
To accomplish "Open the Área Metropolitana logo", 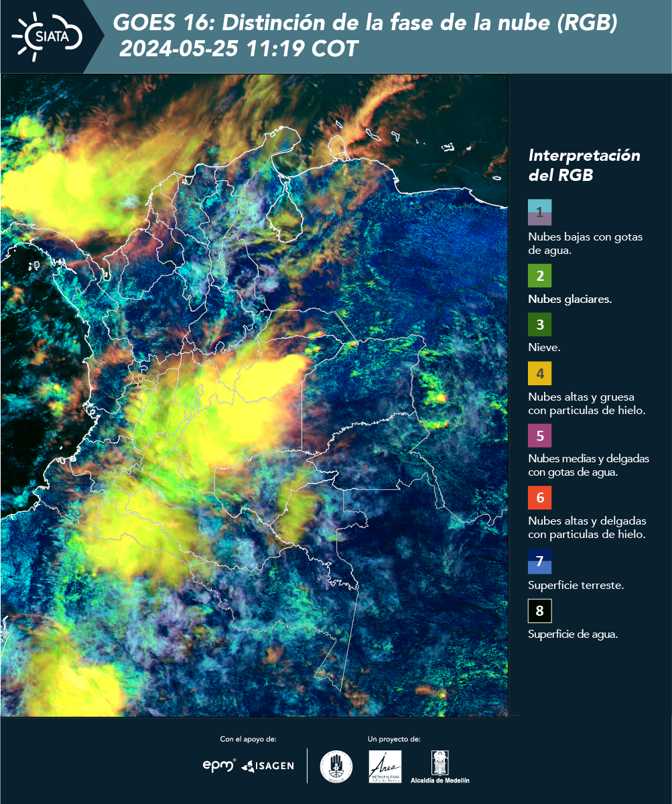I will [386, 766].
